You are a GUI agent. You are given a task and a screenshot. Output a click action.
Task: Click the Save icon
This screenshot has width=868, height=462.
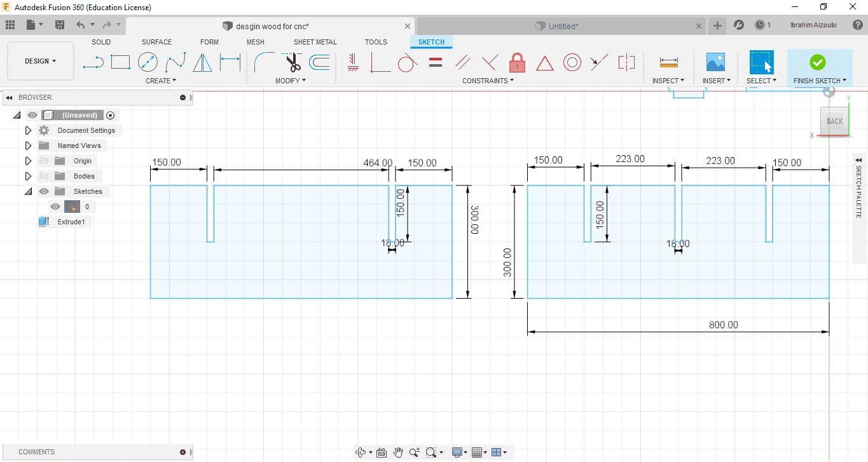(60, 25)
